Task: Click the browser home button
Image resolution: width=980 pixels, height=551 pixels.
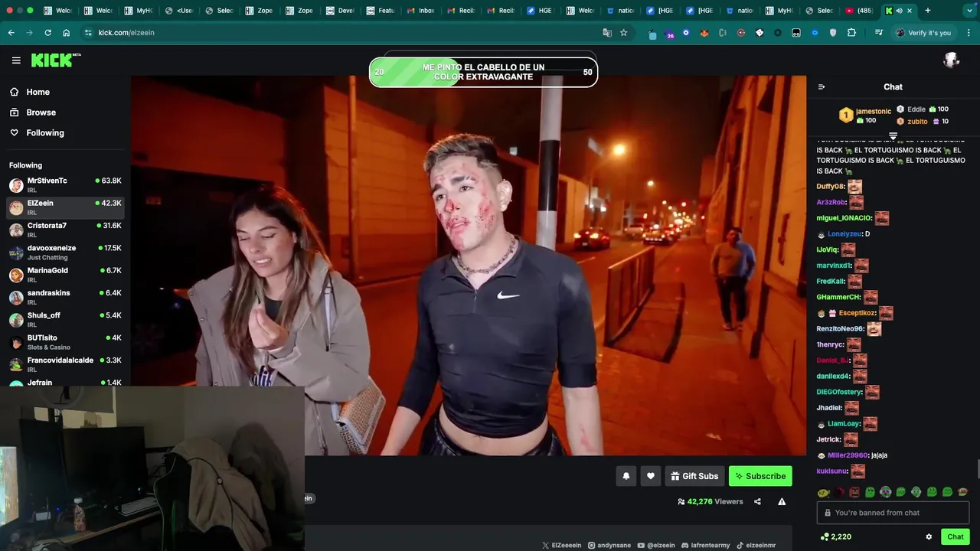Action: 66,33
